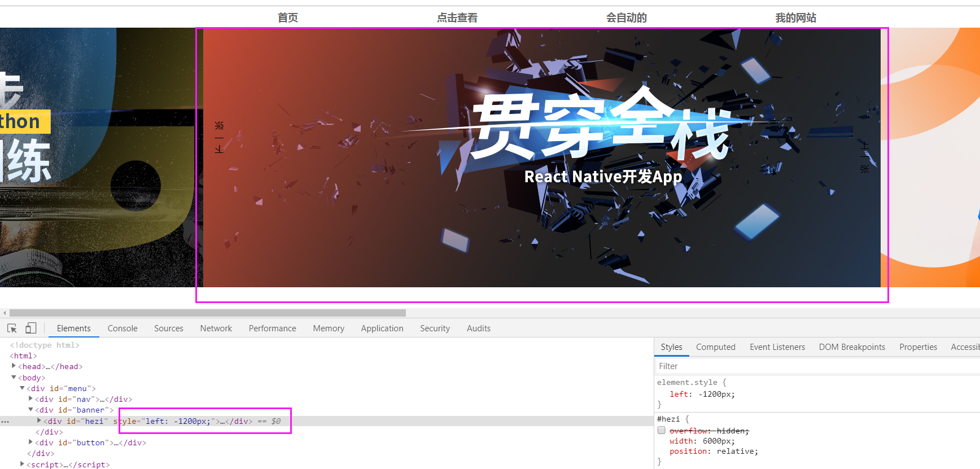
Task: Click the element.style selector text
Action: pyautogui.click(x=687, y=382)
